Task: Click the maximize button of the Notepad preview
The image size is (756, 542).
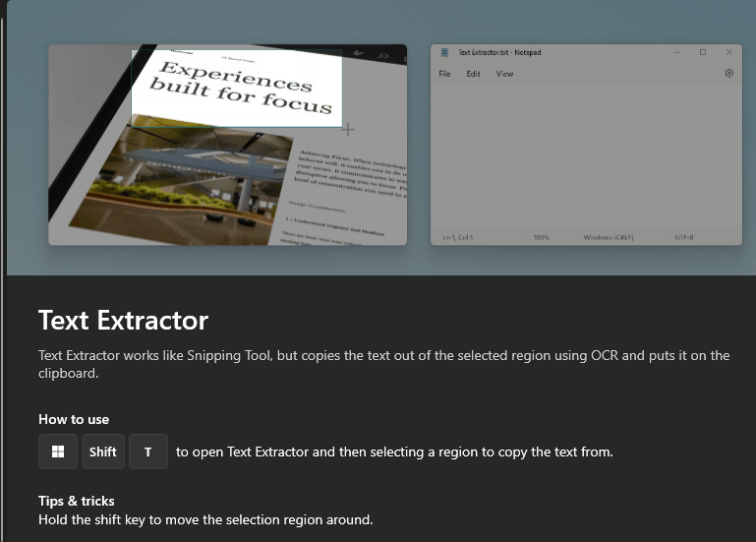Action: click(x=703, y=52)
